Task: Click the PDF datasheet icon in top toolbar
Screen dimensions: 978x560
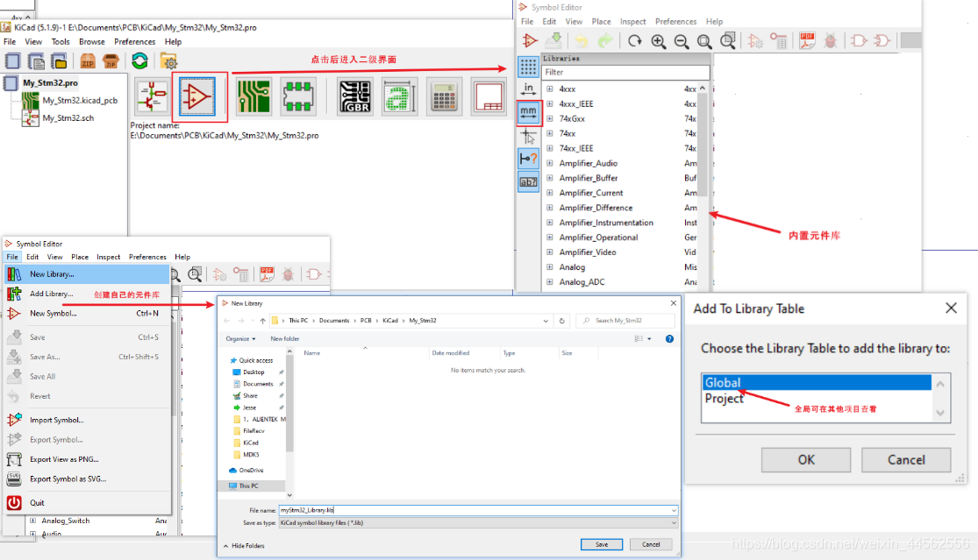Action: point(807,41)
